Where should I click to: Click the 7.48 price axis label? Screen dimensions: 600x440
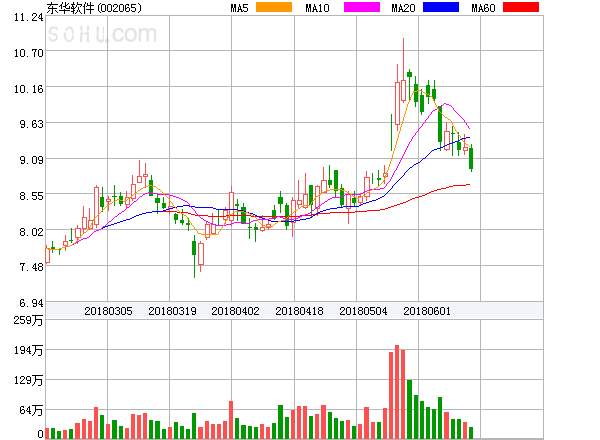coord(31,267)
